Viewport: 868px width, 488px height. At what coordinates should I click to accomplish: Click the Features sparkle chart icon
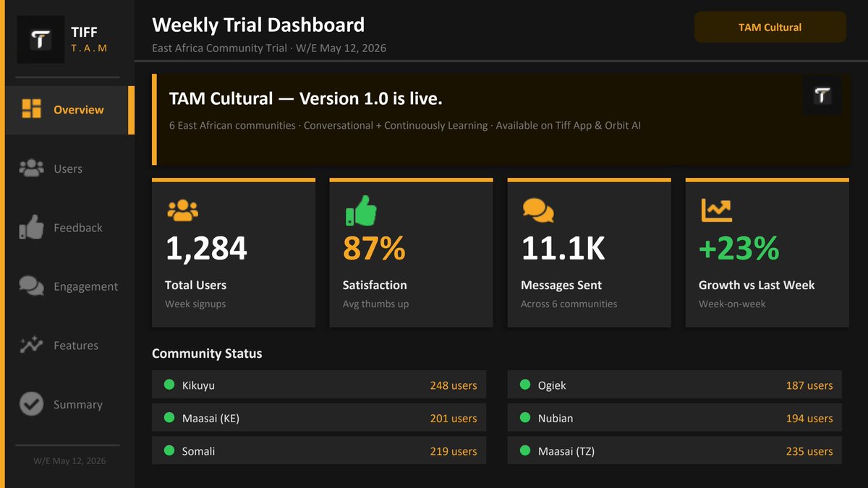pyautogui.click(x=31, y=345)
